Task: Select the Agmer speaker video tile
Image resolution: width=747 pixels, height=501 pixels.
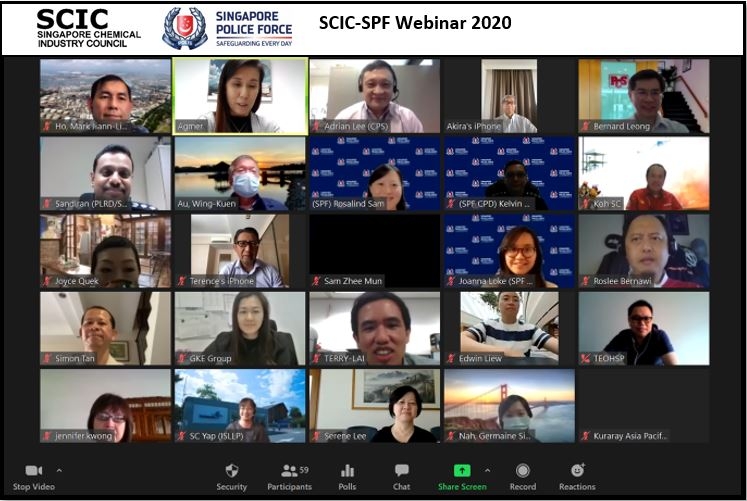Action: click(x=240, y=96)
